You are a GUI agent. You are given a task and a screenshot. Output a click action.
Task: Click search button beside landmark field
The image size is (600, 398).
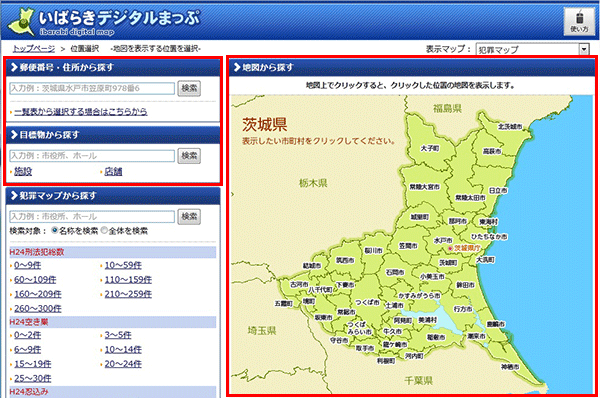point(189,156)
